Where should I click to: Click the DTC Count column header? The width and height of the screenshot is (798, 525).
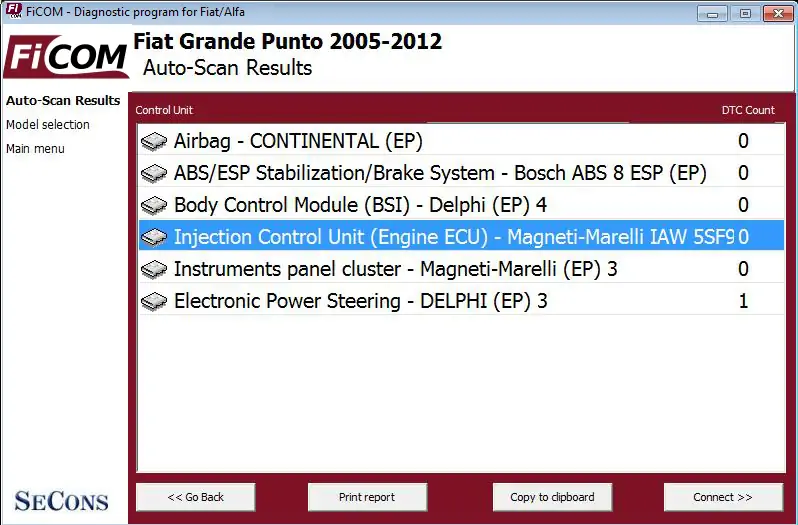[x=748, y=110]
